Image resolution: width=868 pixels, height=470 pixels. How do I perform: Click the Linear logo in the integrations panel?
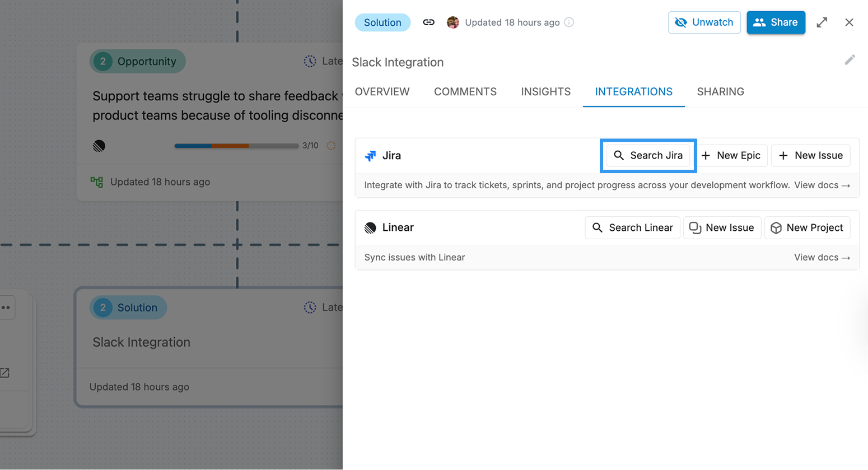[x=370, y=227]
